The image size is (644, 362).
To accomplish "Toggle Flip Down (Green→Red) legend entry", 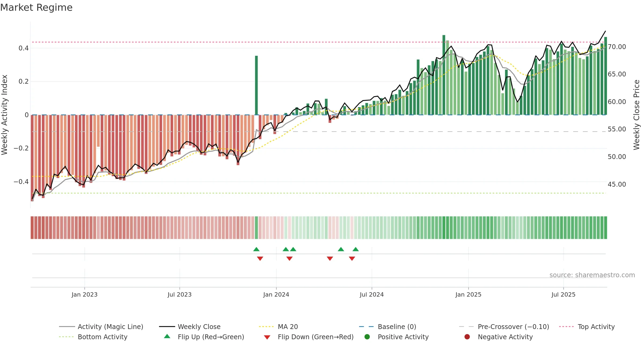I will [x=309, y=337].
